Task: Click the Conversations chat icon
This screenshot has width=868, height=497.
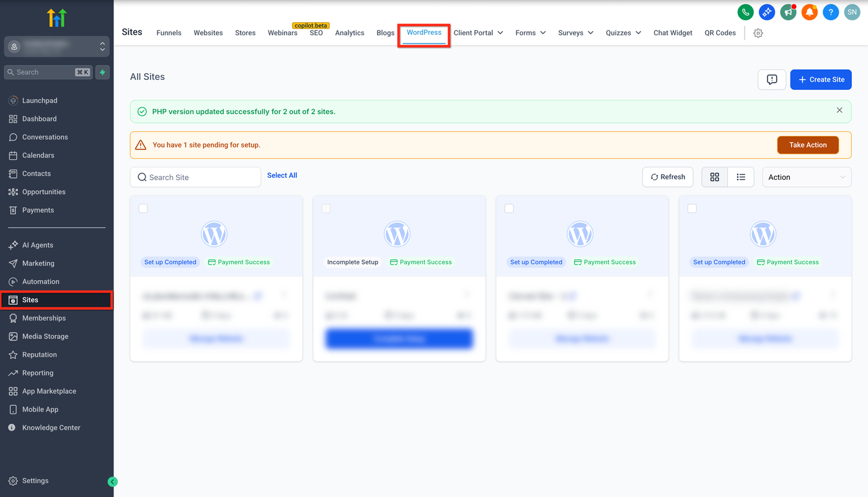Action: click(x=13, y=137)
